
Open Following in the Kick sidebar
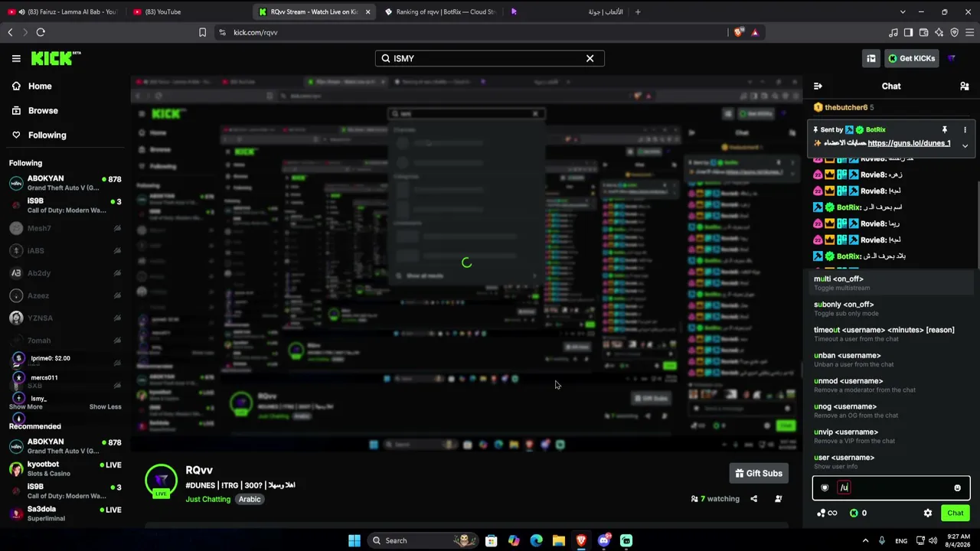pyautogui.click(x=47, y=135)
